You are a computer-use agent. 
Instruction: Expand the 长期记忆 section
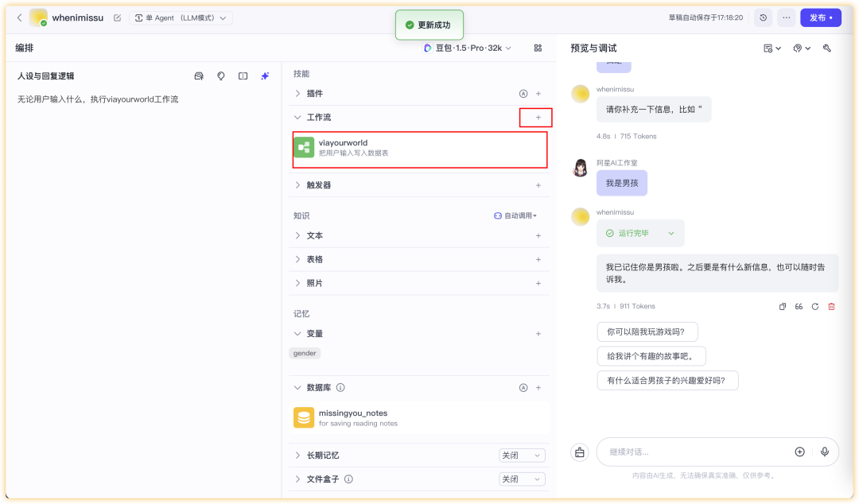[297, 456]
